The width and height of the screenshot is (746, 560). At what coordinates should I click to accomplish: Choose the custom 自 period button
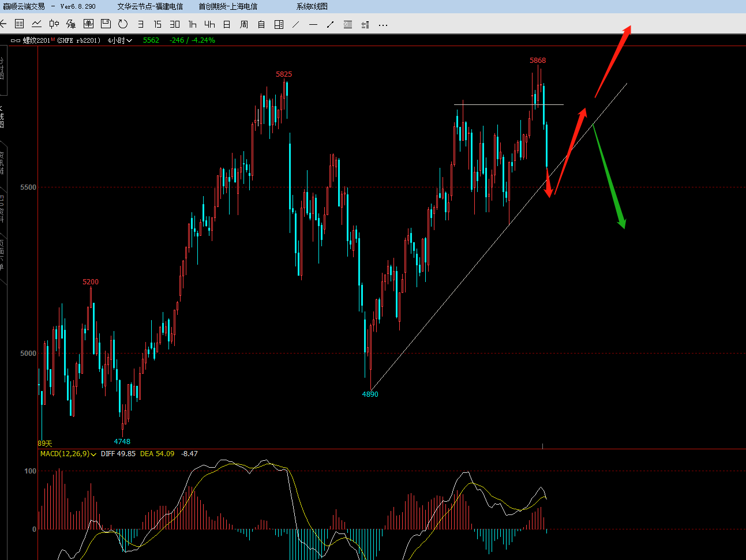pos(261,24)
